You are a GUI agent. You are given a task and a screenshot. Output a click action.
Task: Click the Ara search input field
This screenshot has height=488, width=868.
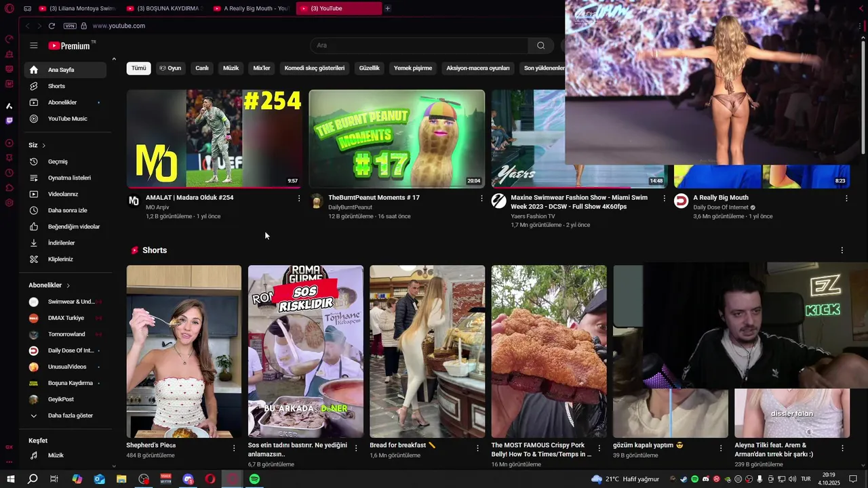[x=419, y=45]
